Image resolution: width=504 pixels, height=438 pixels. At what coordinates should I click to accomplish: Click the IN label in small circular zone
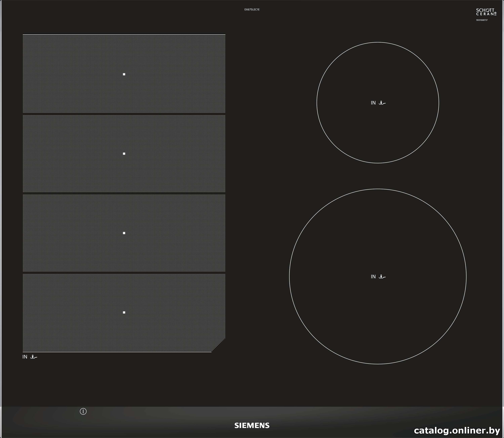pyautogui.click(x=373, y=103)
